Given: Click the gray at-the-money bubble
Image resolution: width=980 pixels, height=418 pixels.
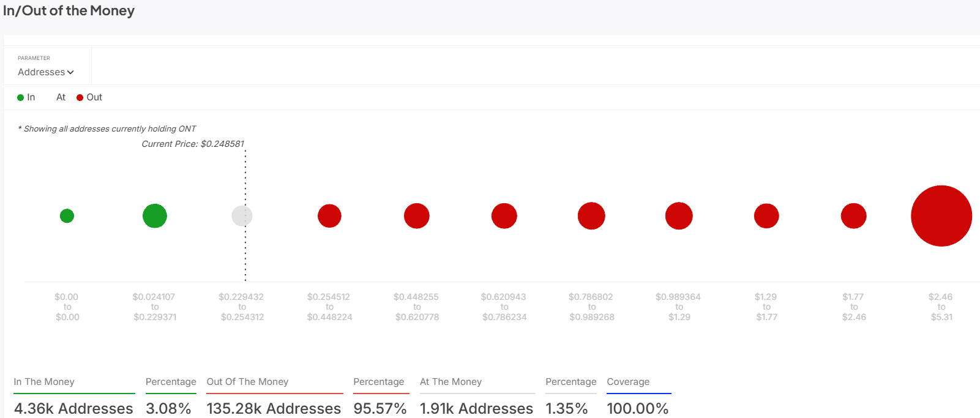Looking at the screenshot, I should coord(241,216).
